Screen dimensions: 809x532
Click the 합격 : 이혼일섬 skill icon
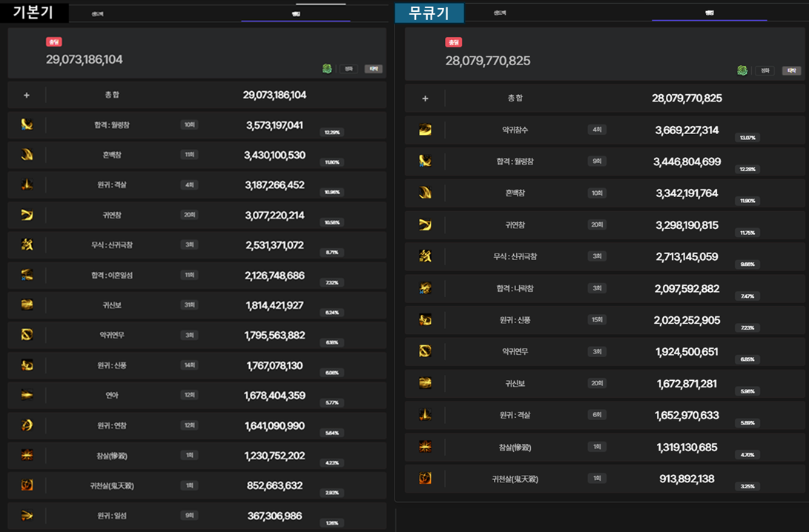[27, 275]
